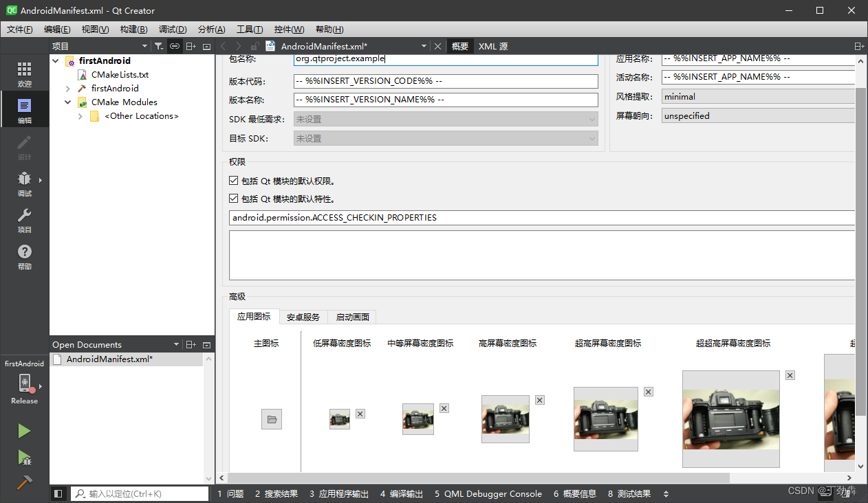Select the 概要 tab
Viewport: 868px width, 503px height.
pyautogui.click(x=460, y=46)
